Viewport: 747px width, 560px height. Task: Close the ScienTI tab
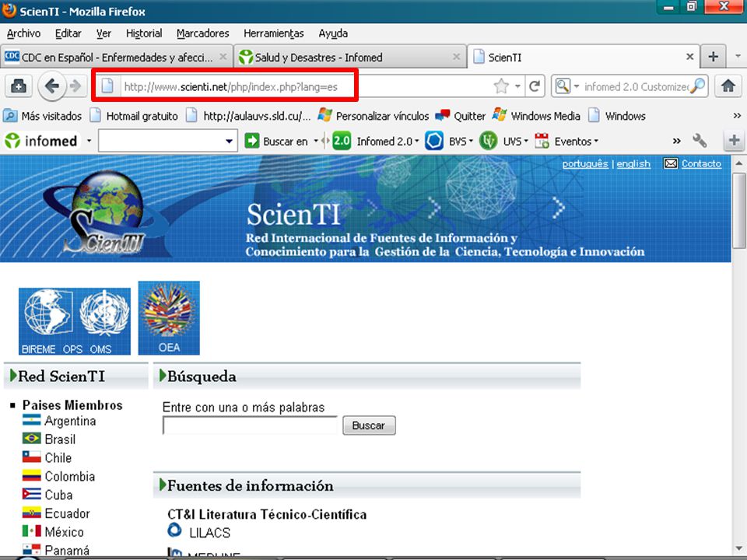pyautogui.click(x=690, y=57)
